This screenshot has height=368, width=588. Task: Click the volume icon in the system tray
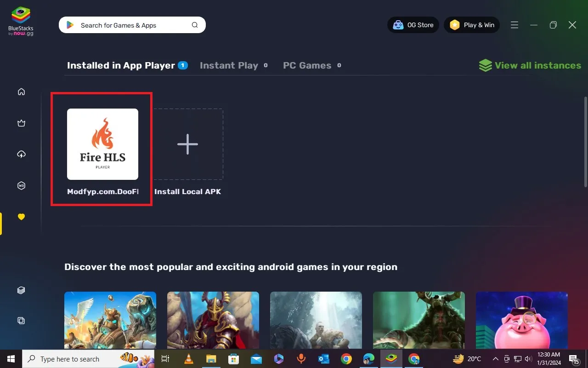tap(528, 359)
